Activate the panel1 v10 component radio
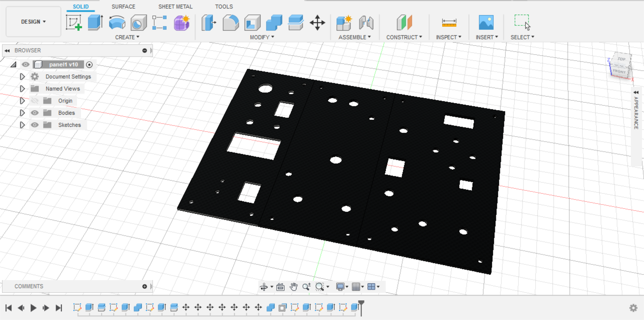The height and width of the screenshot is (320, 644). click(89, 64)
